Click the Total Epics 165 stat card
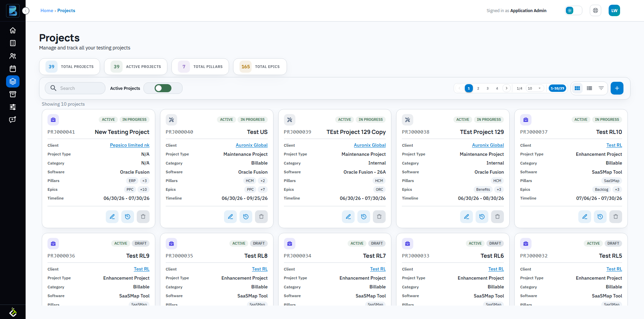 (260, 67)
